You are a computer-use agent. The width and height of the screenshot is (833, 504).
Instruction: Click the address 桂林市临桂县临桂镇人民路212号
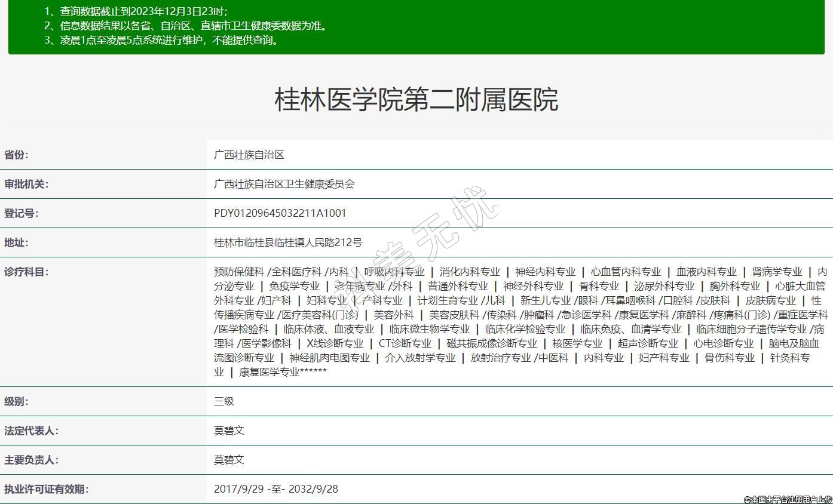click(x=288, y=242)
